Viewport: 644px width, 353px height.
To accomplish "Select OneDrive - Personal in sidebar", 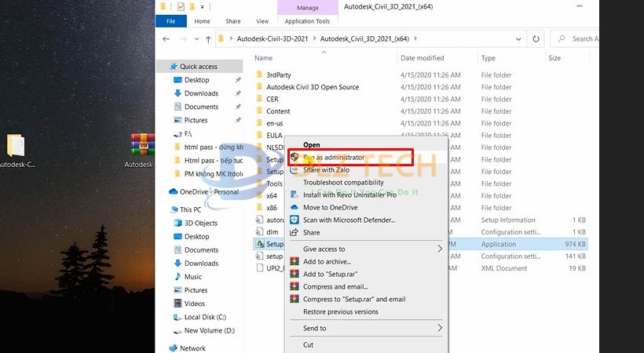I will pyautogui.click(x=209, y=191).
